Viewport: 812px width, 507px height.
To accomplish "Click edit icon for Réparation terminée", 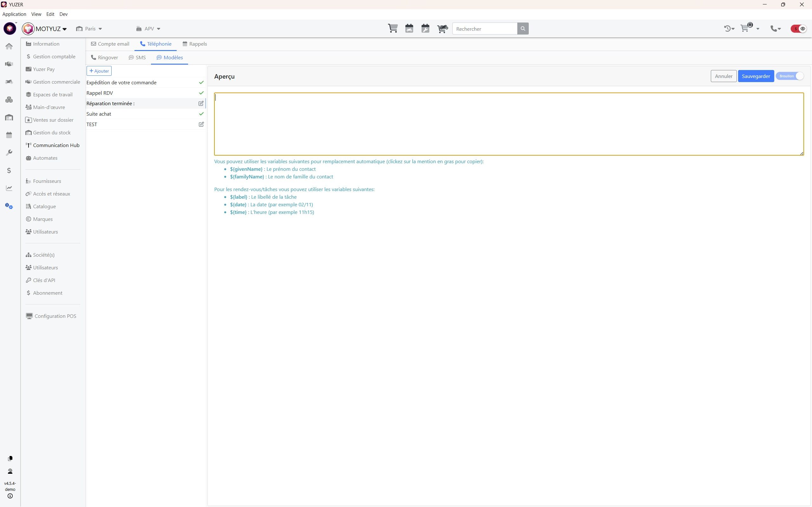I will pyautogui.click(x=201, y=104).
